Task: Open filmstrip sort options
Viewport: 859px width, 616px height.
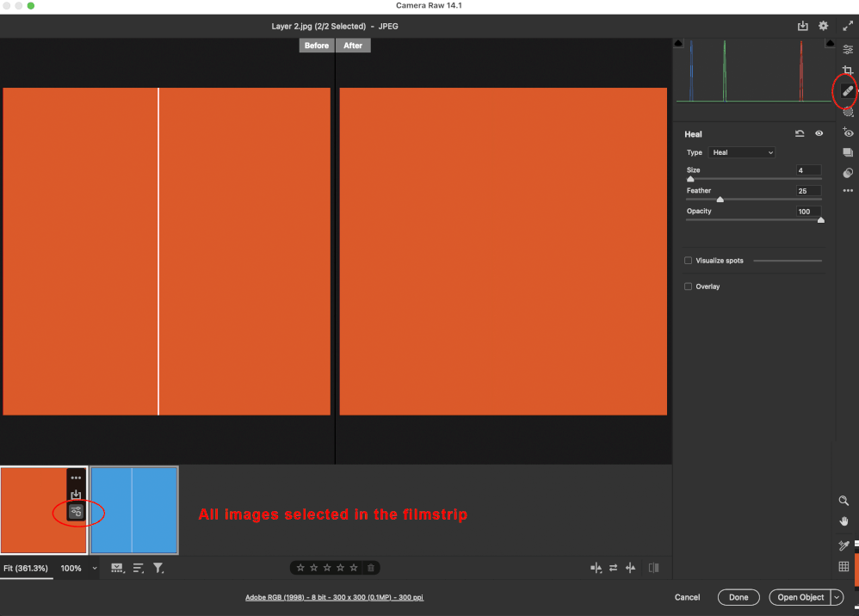Action: click(x=138, y=569)
